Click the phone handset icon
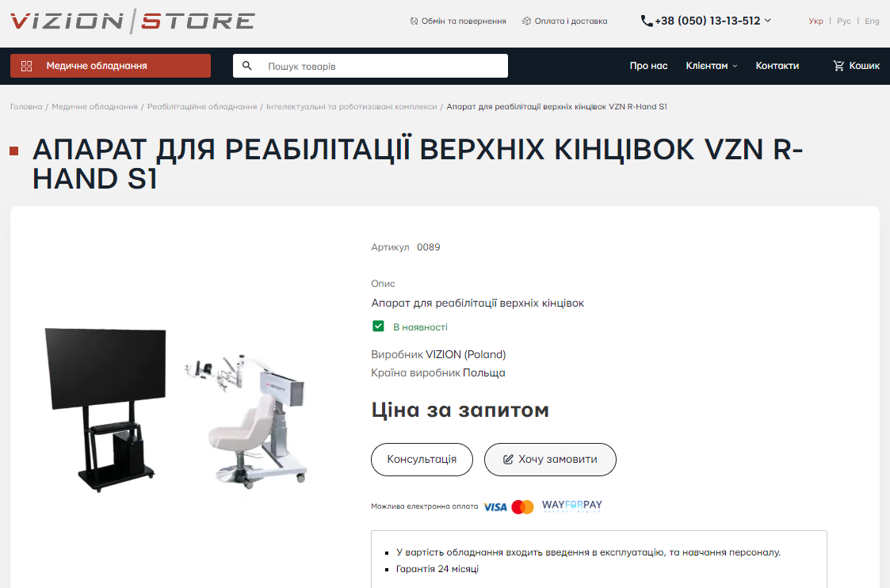 point(647,21)
